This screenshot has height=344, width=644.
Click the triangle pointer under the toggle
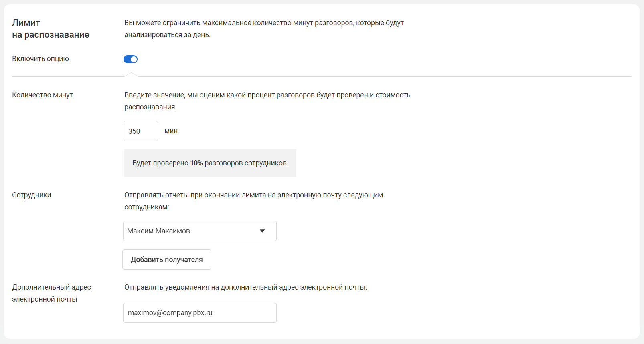[131, 74]
